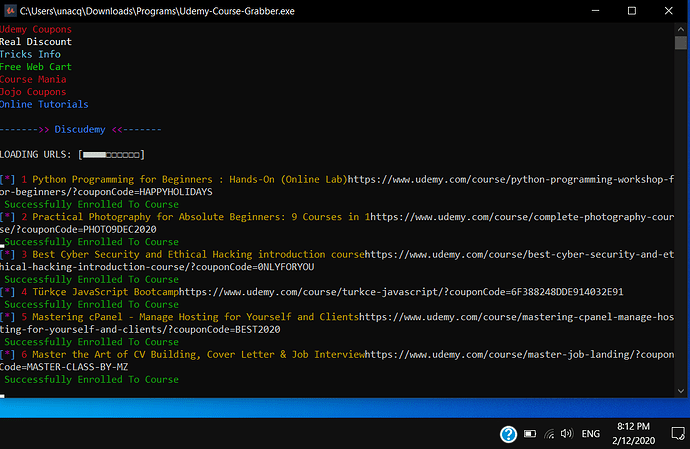Close the Udemy-Course-Grabber window
The width and height of the screenshot is (690, 449).
click(x=668, y=11)
